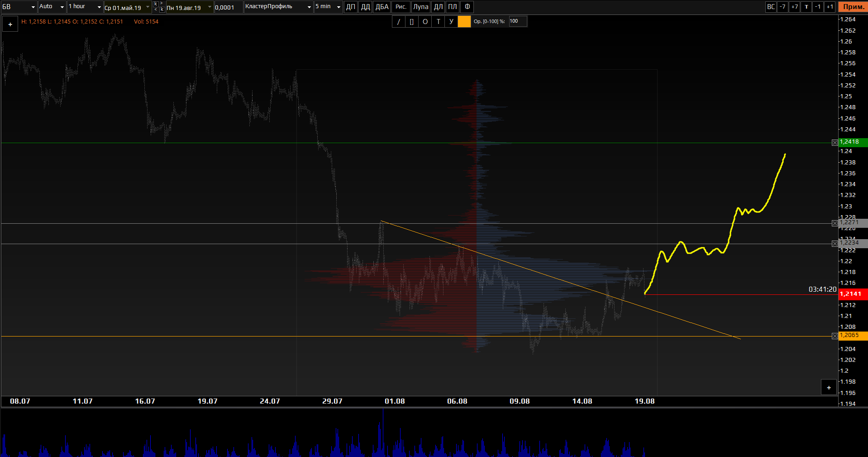Open the КластерПрофиль chart type dropdown
The image size is (868, 457).
click(278, 7)
